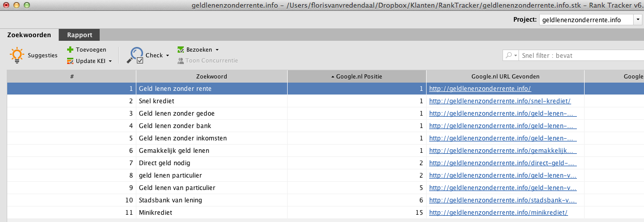Click the search filter magnifier icon

(510, 55)
